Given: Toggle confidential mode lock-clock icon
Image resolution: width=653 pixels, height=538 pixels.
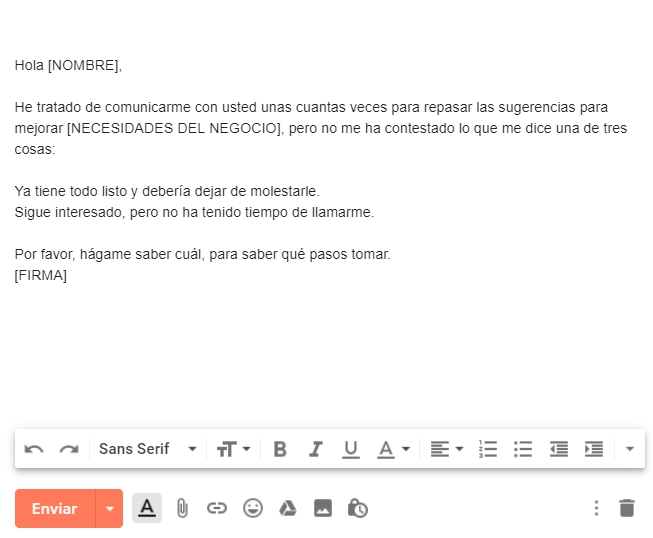Looking at the screenshot, I should pos(358,508).
